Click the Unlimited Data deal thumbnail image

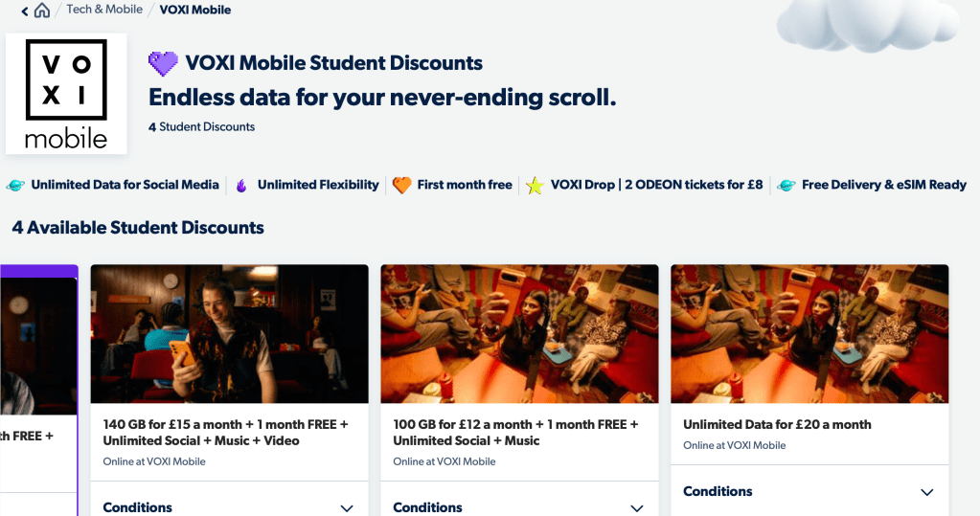[809, 333]
